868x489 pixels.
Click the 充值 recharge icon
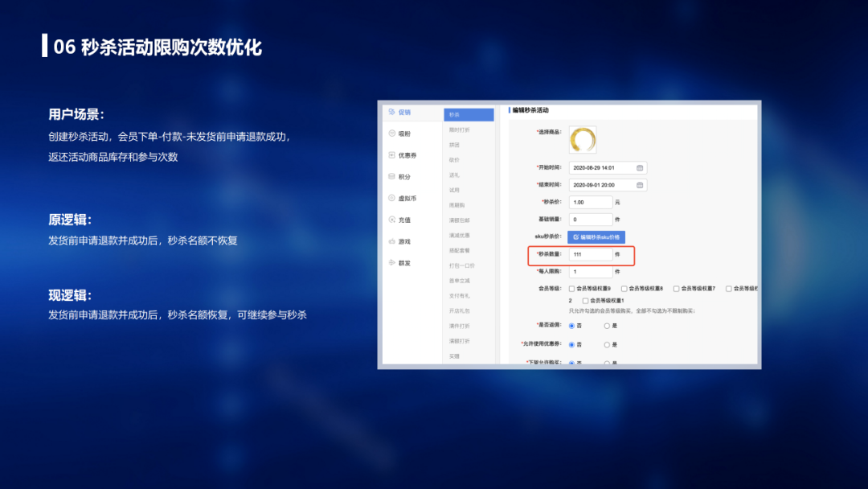(391, 220)
